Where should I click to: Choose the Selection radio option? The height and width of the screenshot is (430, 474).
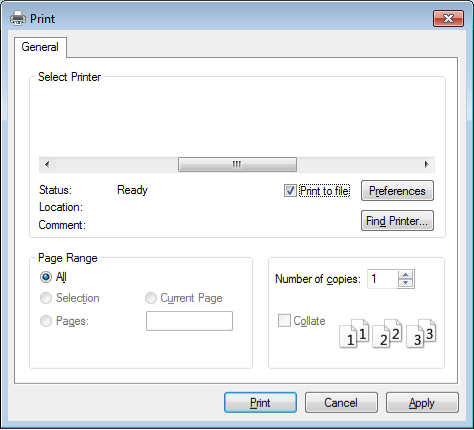[46, 298]
